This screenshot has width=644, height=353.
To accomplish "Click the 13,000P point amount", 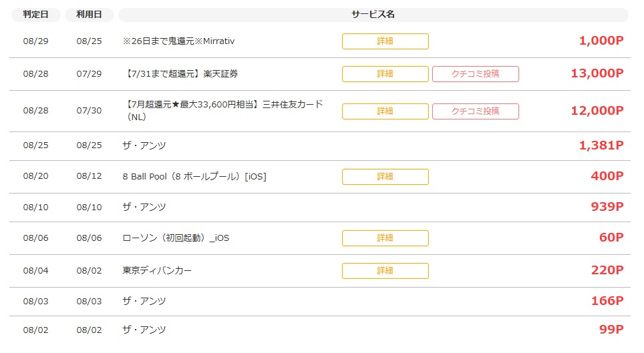I will pyautogui.click(x=597, y=73).
